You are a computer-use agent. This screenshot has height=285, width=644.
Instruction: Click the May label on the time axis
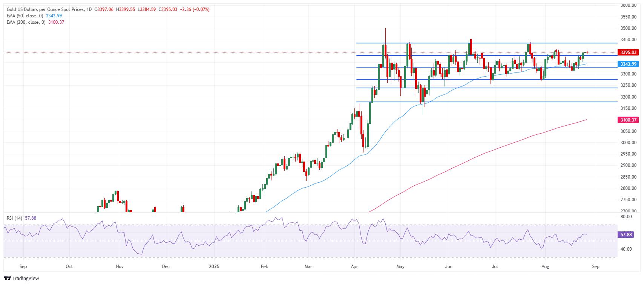pos(400,267)
